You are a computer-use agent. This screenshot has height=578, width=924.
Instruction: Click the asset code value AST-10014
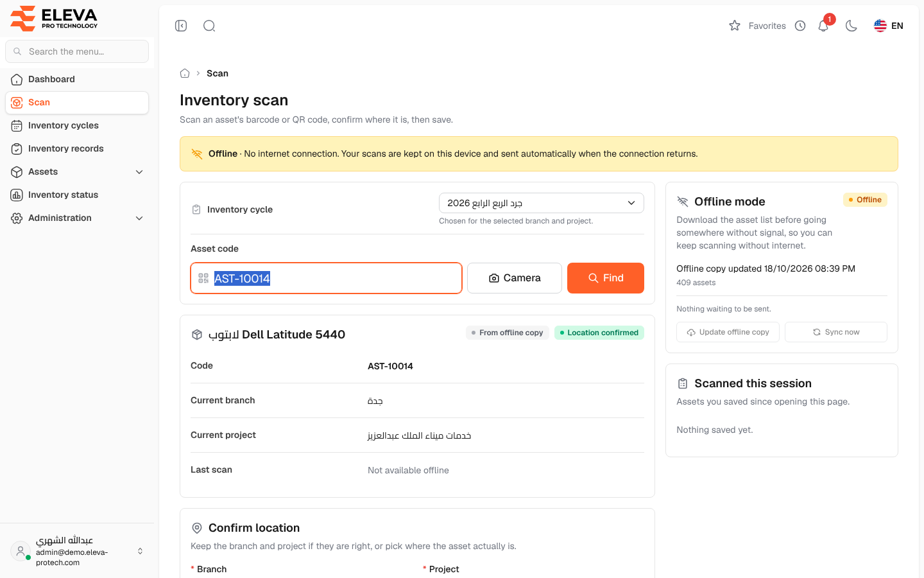coord(390,366)
